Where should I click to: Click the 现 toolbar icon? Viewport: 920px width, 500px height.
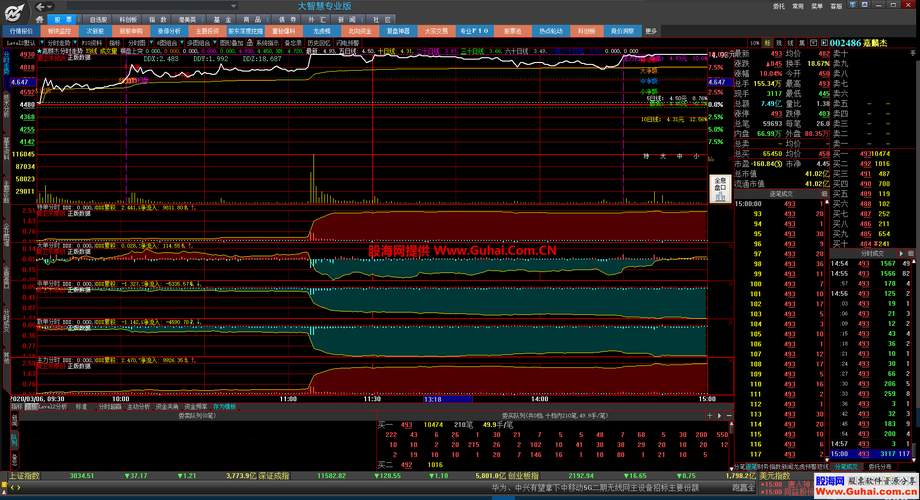[779, 43]
